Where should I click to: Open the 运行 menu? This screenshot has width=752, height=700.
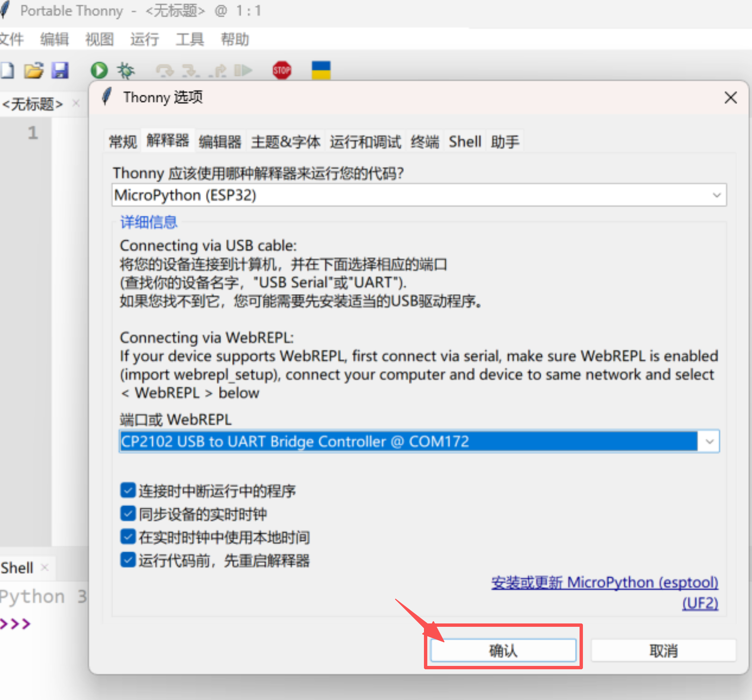(x=144, y=40)
